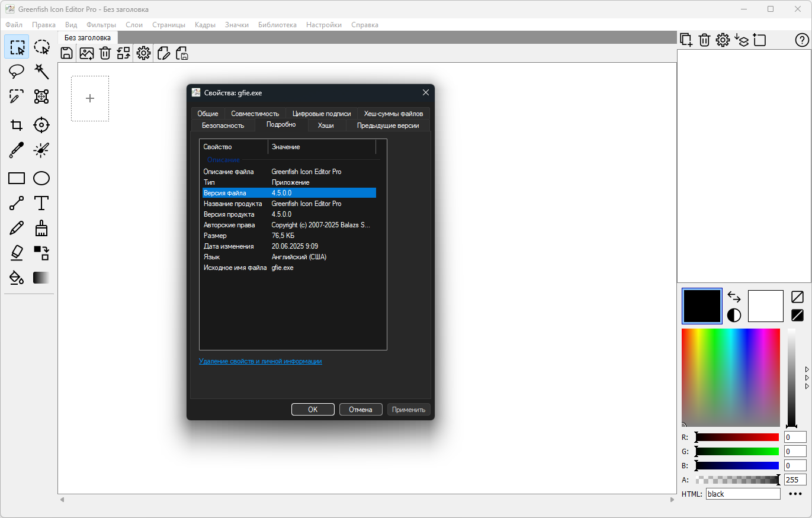Switch to the Общие tab

(208, 114)
